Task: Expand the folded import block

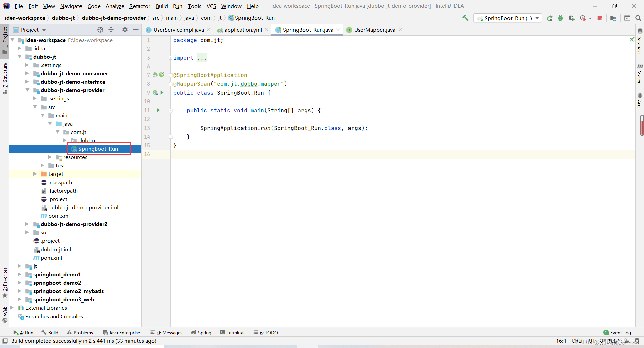Action: [170, 58]
